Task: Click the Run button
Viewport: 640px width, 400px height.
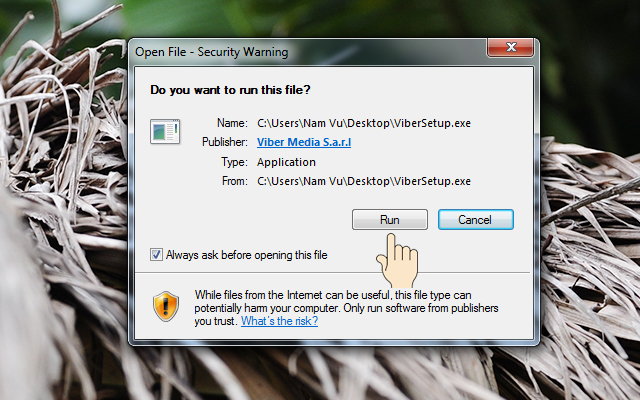Action: click(x=390, y=219)
